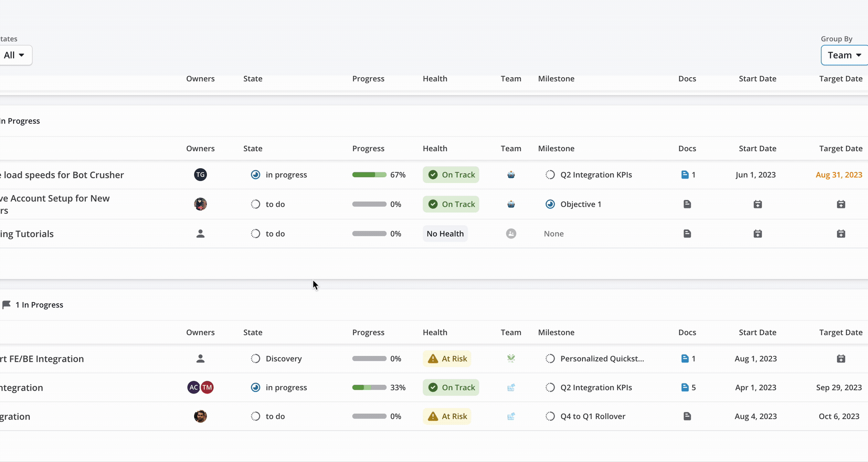This screenshot has height=462, width=868.
Task: Click the flag icon beside 1 In Progress
Action: [x=6, y=305]
